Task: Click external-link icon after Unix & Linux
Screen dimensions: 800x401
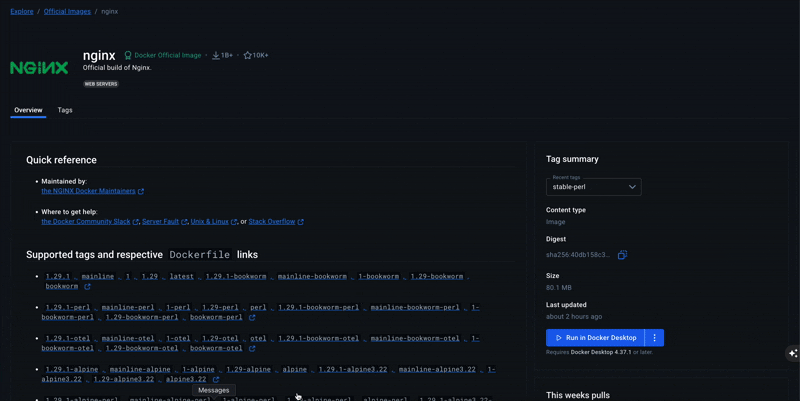Action: point(234,222)
